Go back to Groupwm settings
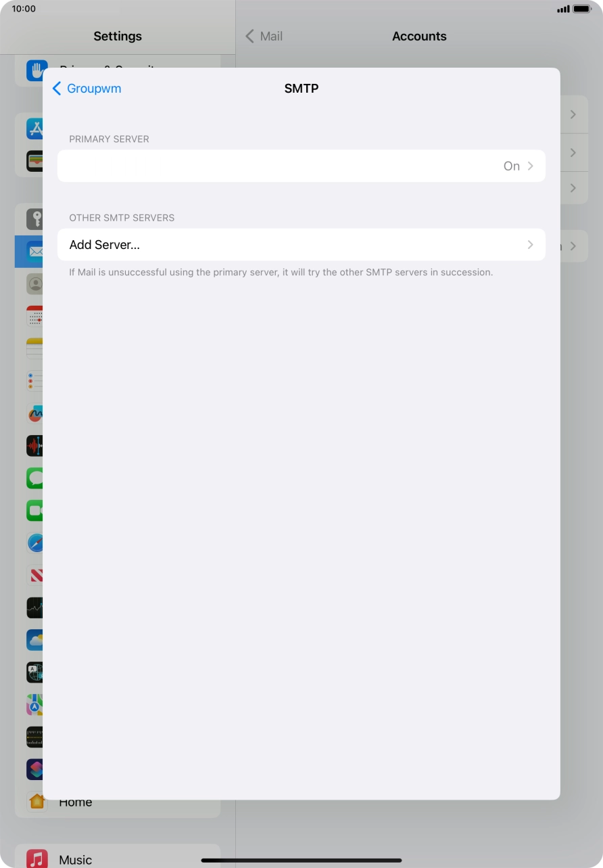The width and height of the screenshot is (603, 868). coord(86,89)
